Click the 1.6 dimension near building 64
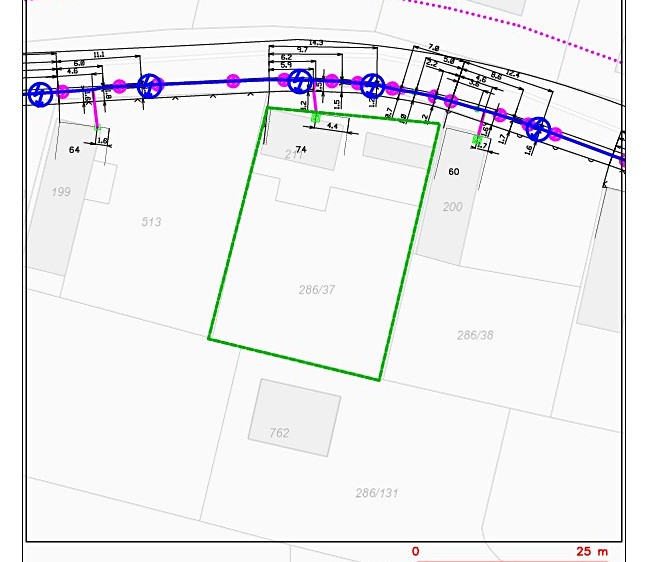Image resolution: width=665 pixels, height=562 pixels. click(x=102, y=140)
